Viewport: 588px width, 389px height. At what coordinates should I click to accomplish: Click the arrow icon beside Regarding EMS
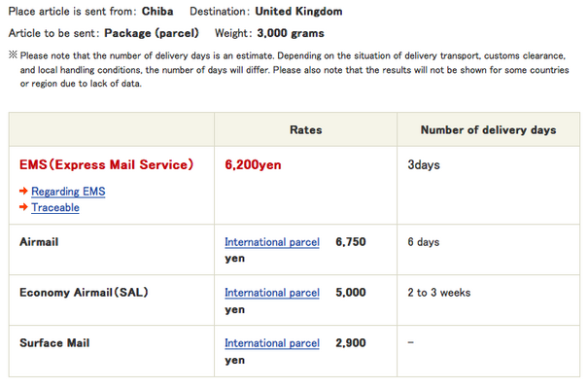pos(23,192)
